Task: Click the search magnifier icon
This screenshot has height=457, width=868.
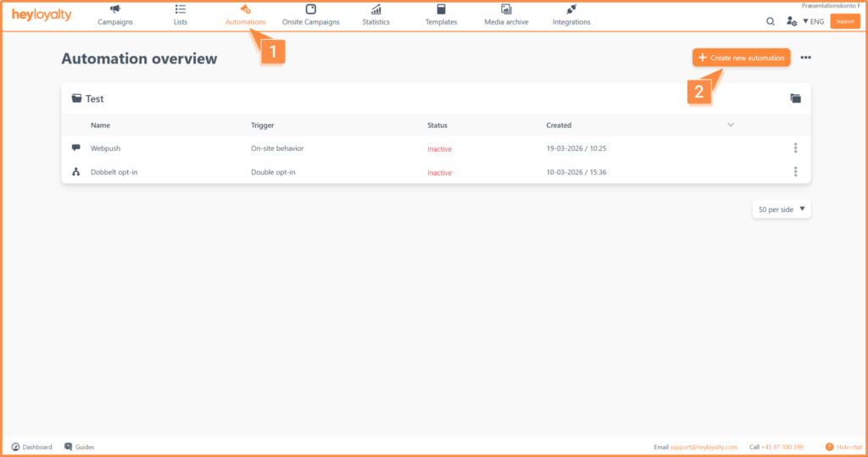Action: pyautogui.click(x=770, y=21)
